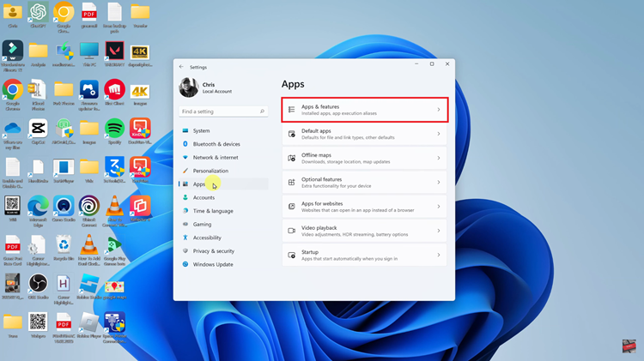Open the OneDrive cloud desktop icon
This screenshot has width=644, height=361.
(13, 134)
